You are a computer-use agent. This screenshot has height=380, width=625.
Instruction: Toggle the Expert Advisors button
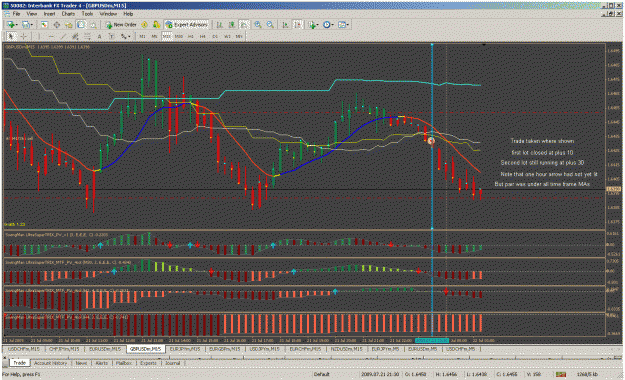click(187, 25)
